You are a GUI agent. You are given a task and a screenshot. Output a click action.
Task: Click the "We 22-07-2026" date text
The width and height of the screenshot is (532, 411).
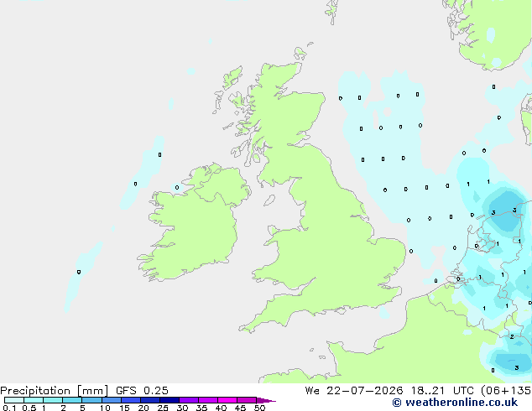pos(354,391)
